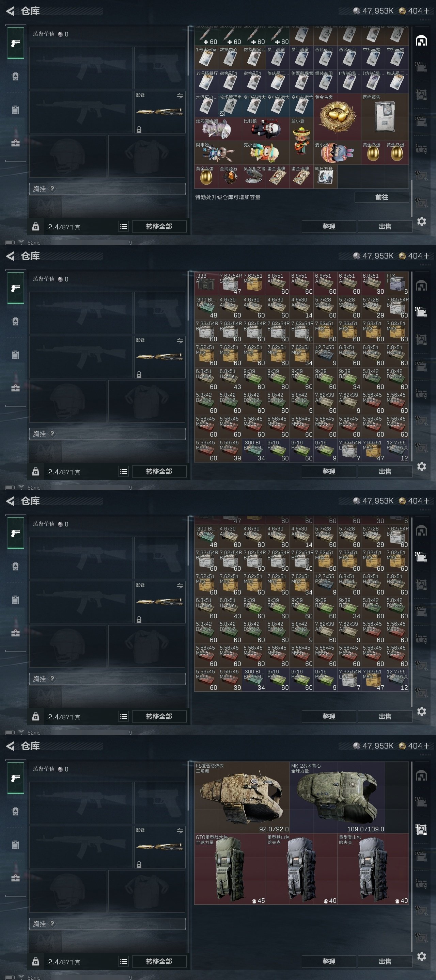Click the 老浴场餐厅 keycard
The image size is (436, 980).
206,81
